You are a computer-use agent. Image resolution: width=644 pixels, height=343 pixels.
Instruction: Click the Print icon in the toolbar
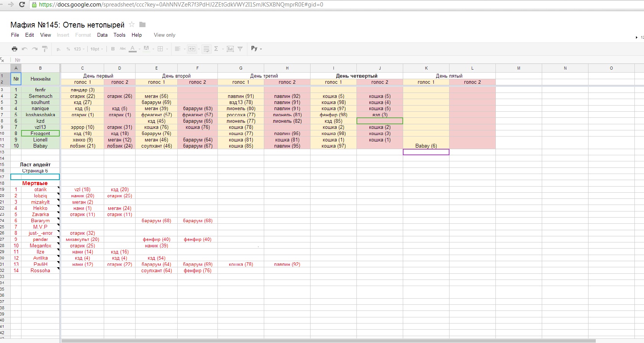[15, 49]
